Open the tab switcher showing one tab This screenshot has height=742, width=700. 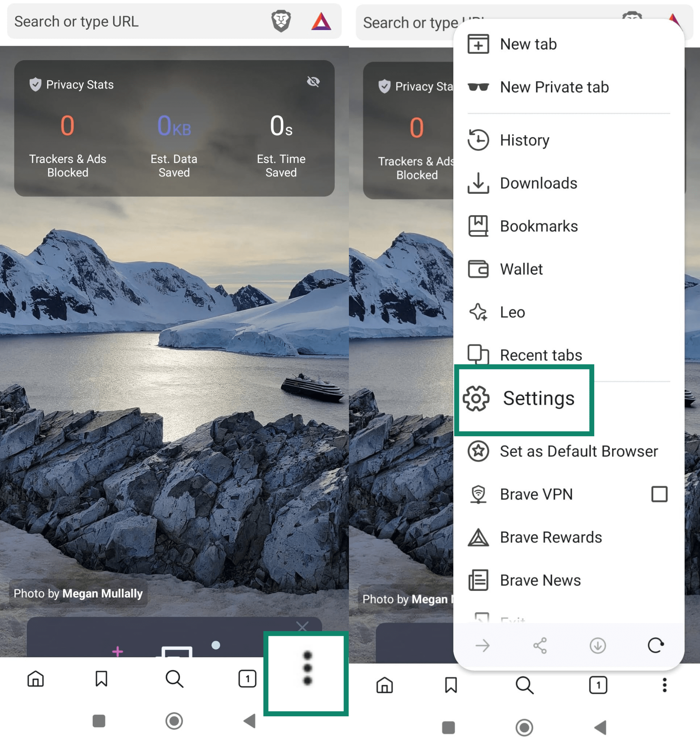pos(247,679)
